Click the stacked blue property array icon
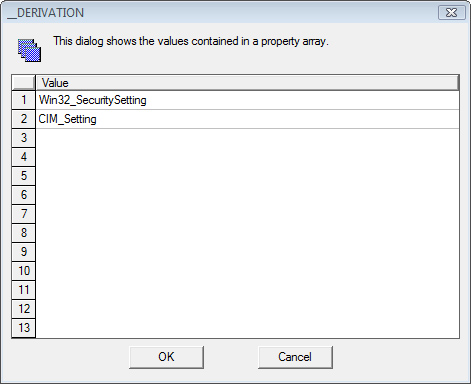 [x=30, y=50]
